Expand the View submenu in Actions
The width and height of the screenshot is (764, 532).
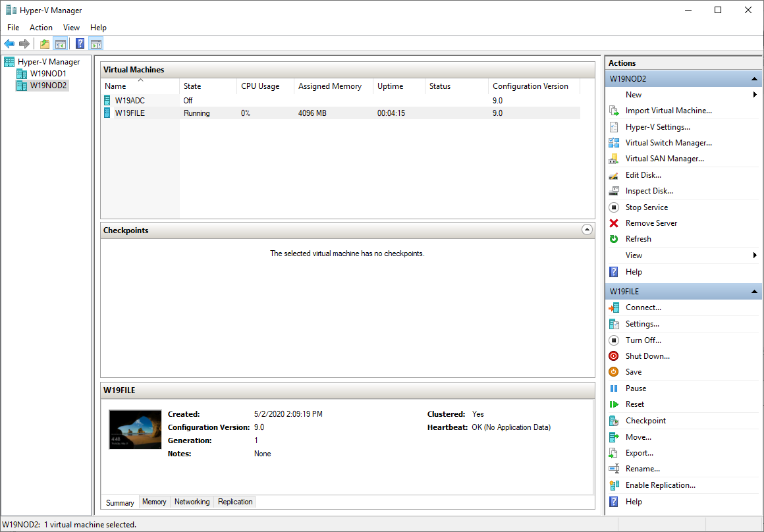click(755, 255)
